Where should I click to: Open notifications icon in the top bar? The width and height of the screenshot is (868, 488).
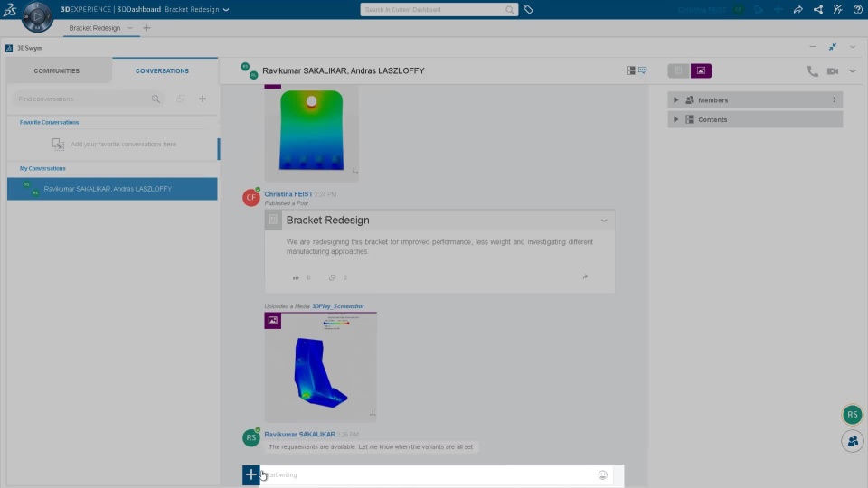[x=759, y=9]
